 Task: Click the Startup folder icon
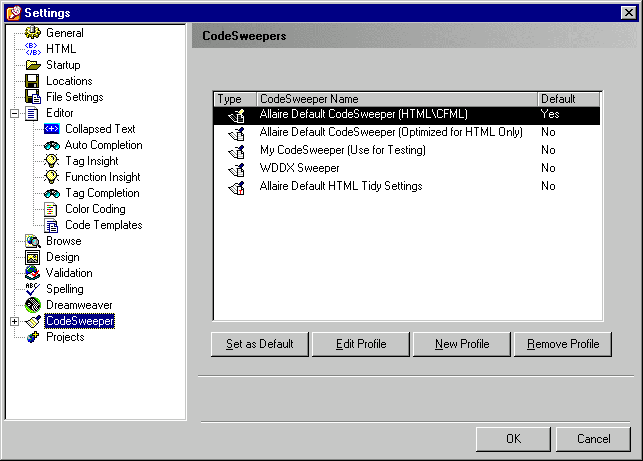32,65
